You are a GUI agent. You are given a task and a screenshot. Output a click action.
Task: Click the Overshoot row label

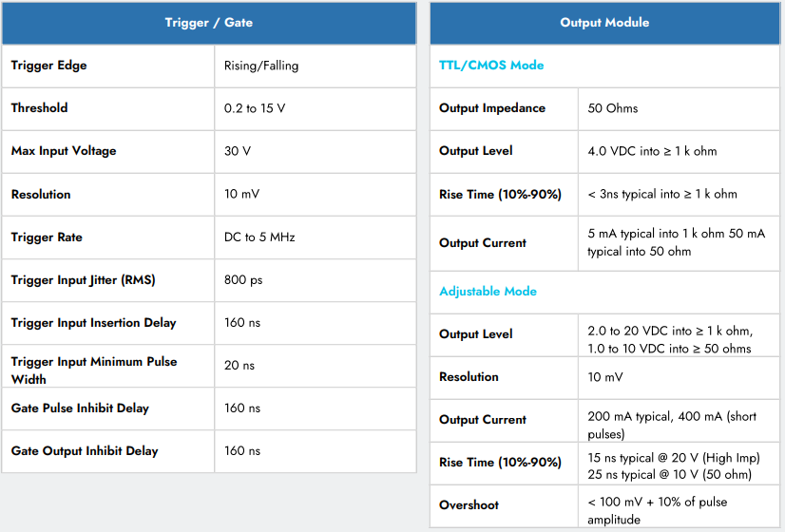click(469, 505)
